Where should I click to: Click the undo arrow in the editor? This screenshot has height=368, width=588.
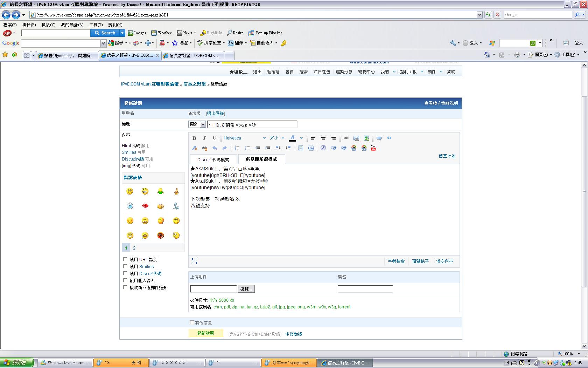click(215, 148)
